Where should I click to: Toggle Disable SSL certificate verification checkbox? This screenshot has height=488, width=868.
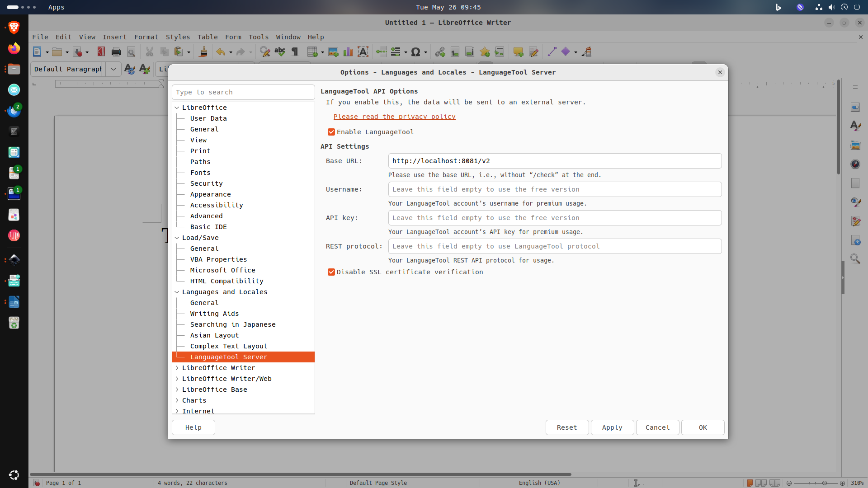pyautogui.click(x=331, y=272)
